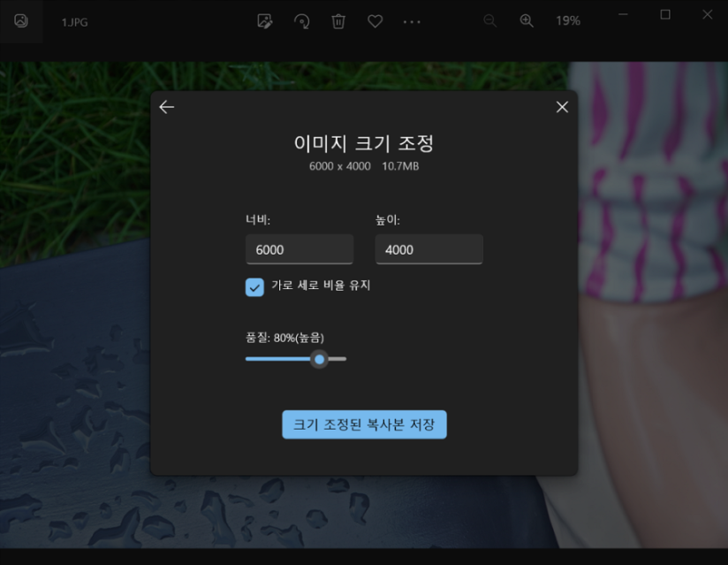Open the three-dots more options menu

pyautogui.click(x=412, y=22)
